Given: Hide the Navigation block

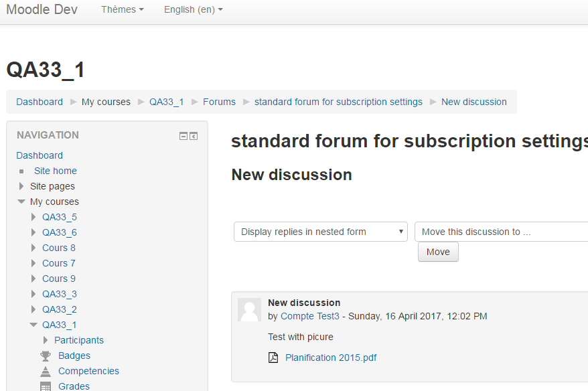Looking at the screenshot, I should [x=183, y=136].
